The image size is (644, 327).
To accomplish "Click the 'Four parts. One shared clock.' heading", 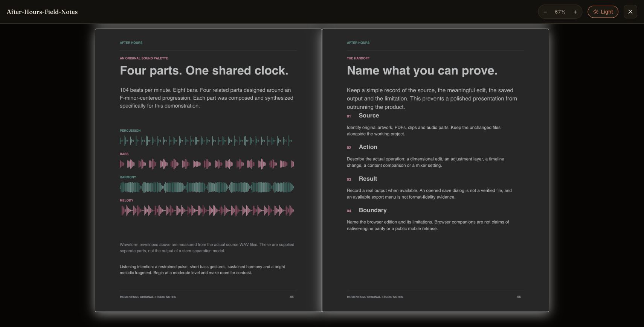I will point(204,70).
